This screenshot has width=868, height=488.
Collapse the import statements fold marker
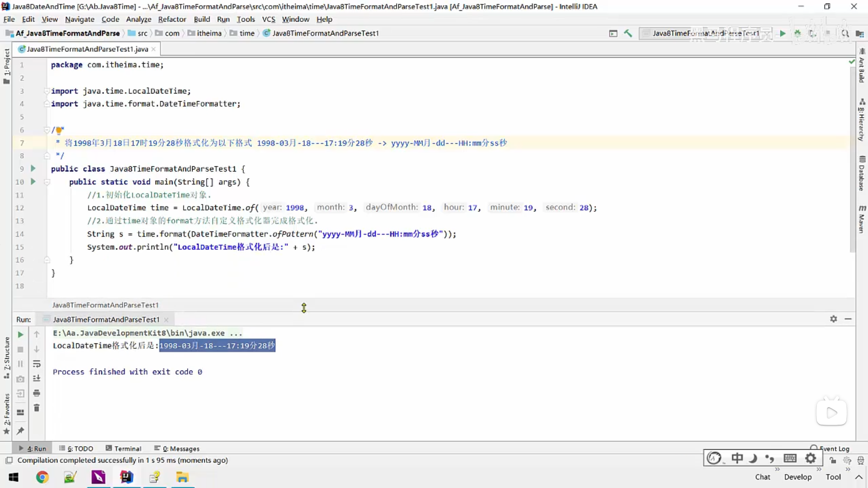[47, 91]
